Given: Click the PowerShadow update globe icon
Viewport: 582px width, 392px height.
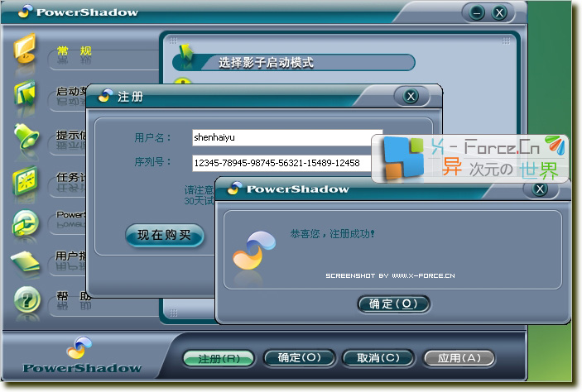Looking at the screenshot, I should tap(25, 223).
